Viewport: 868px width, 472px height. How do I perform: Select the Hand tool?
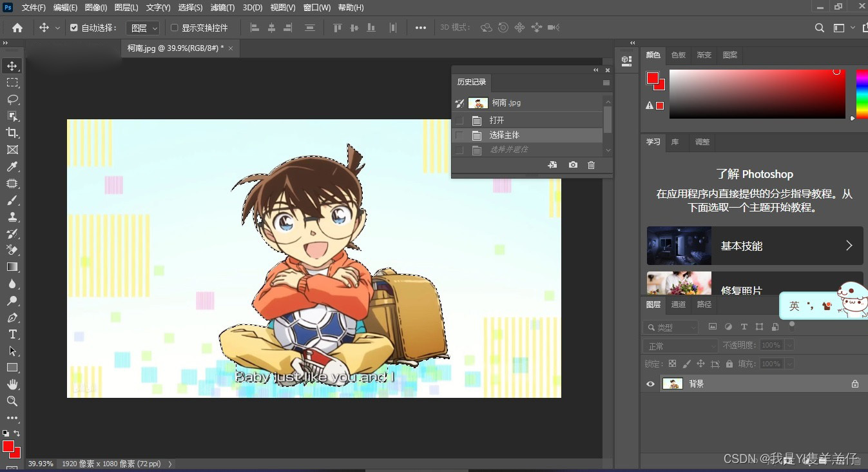(12, 384)
